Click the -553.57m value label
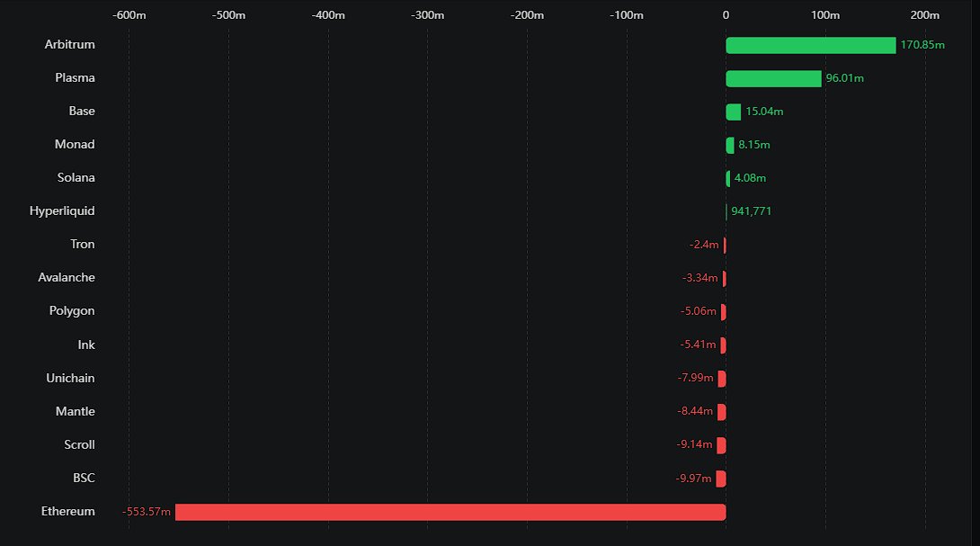 click(x=147, y=512)
